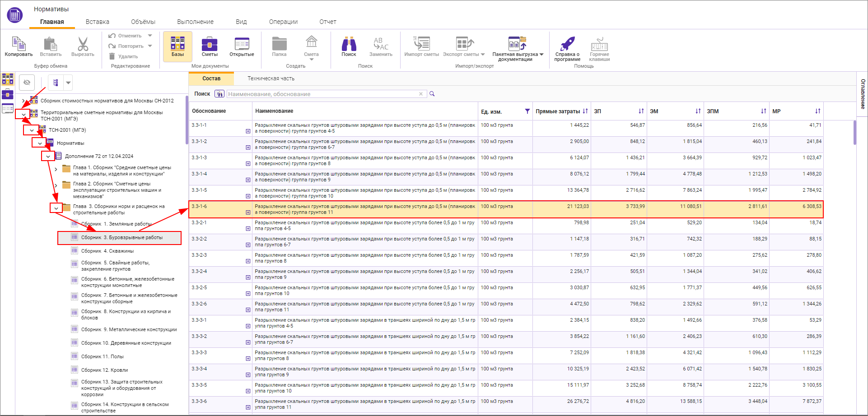Expand row 3.3-2-3 plus box
This screenshot has height=416, width=868.
pos(248,261)
